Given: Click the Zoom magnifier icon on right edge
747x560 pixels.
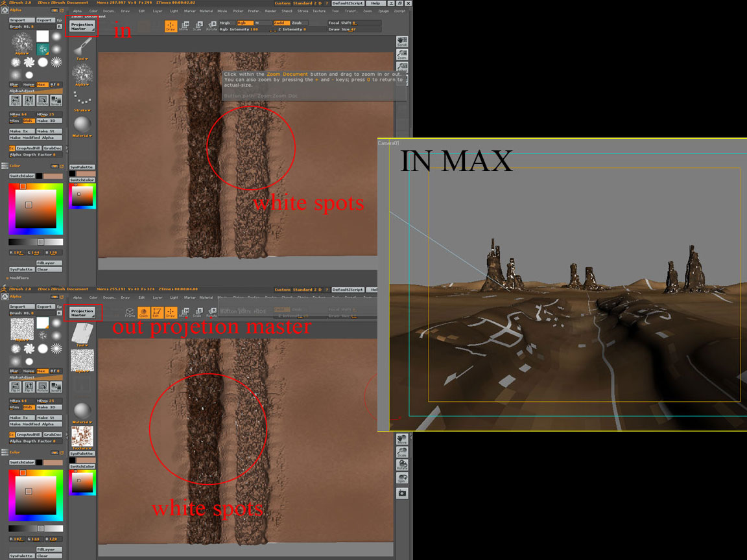Looking at the screenshot, I should point(401,53).
